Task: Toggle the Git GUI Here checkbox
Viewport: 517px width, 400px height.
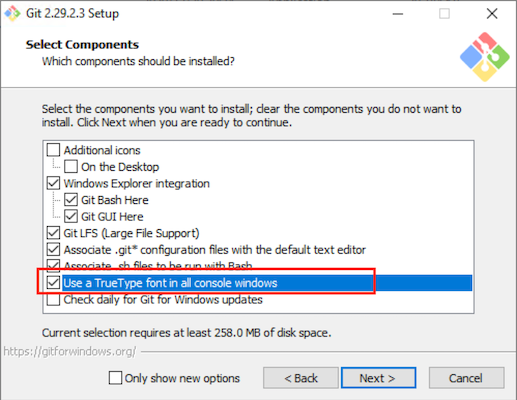Action: [71, 216]
